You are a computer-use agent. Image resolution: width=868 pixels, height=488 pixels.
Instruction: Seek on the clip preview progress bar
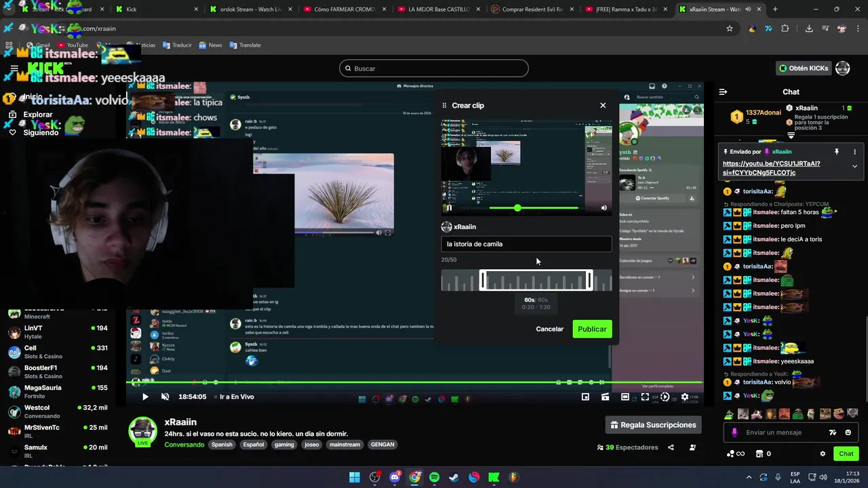534,208
